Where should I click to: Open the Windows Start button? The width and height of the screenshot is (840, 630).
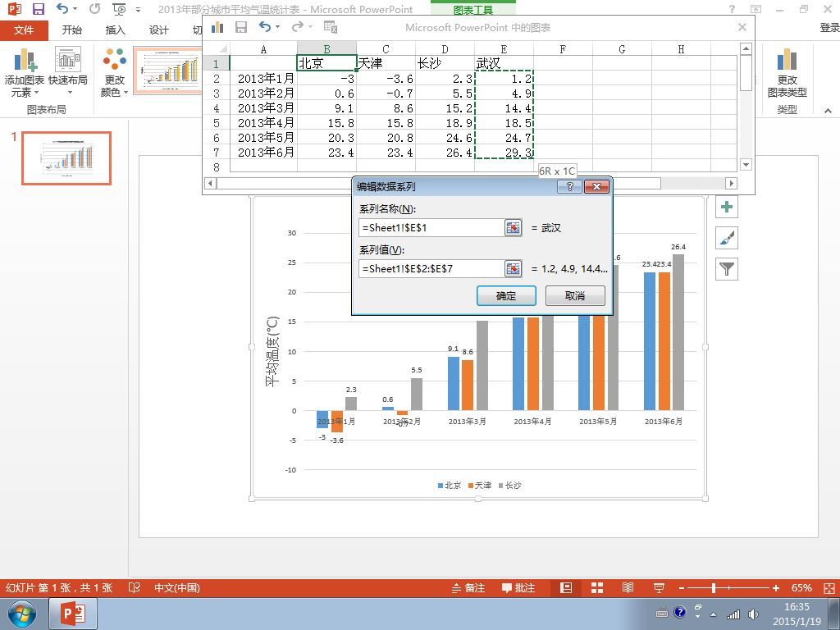(21, 614)
